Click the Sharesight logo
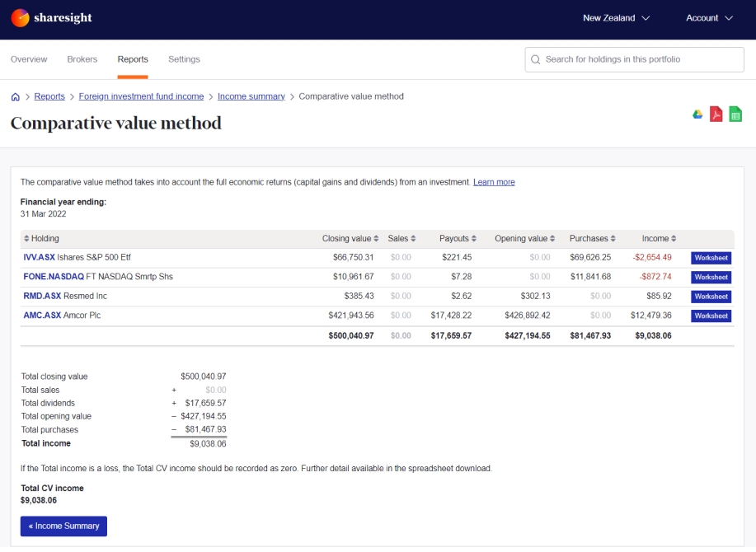 coord(51,18)
